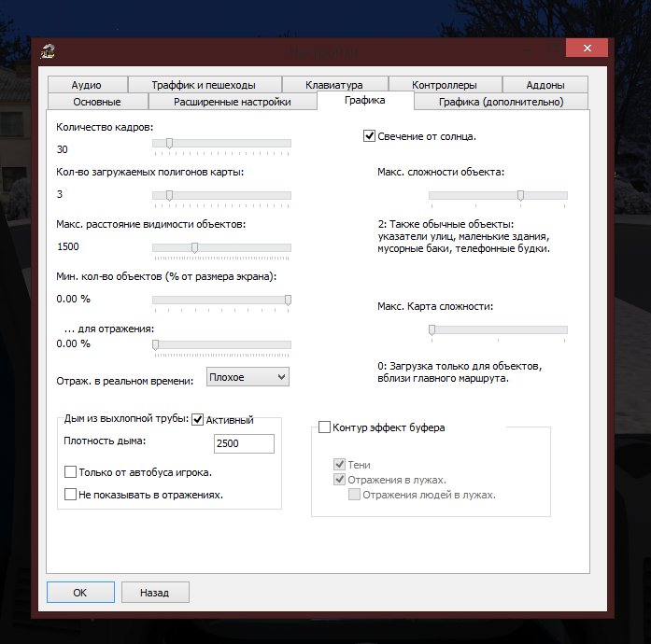Open the Траффик и пешеходы tab

click(x=204, y=85)
